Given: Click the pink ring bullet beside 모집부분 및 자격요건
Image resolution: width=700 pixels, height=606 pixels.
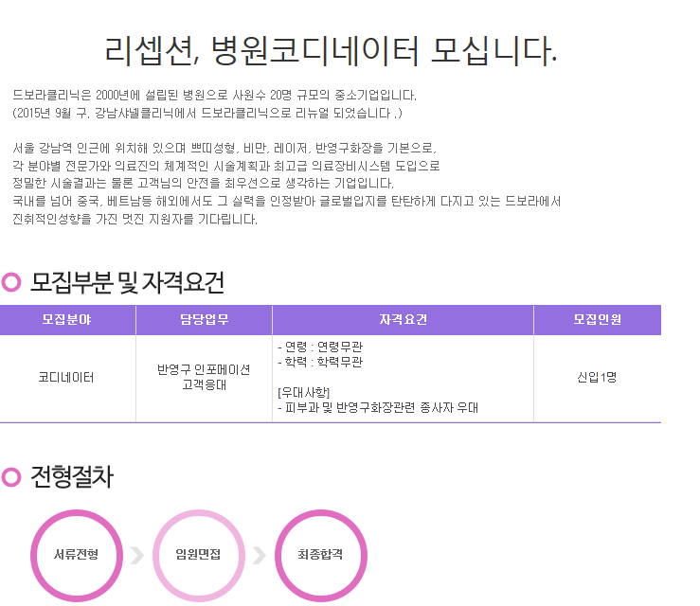Looking at the screenshot, I should [11, 282].
